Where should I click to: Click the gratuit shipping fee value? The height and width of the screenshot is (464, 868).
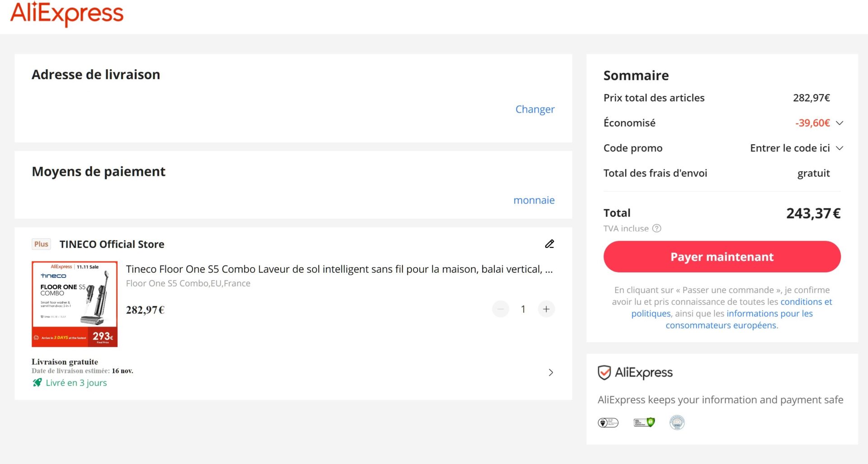[x=813, y=173]
